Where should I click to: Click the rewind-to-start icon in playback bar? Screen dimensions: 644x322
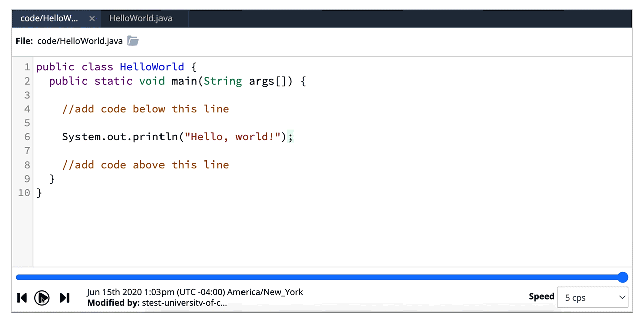tap(21, 298)
